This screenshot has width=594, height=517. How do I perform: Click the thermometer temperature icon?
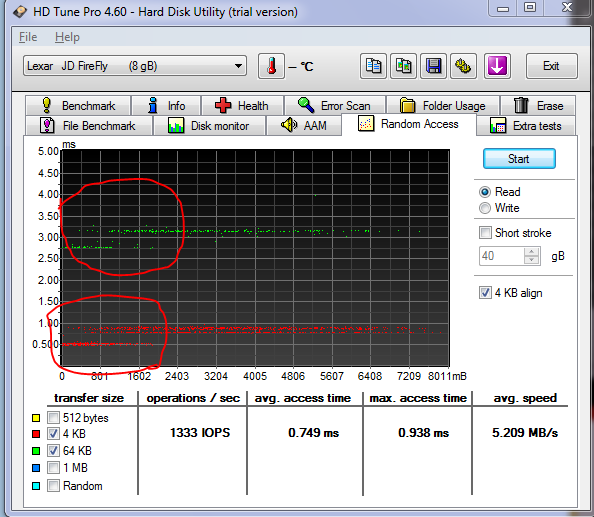tap(271, 66)
